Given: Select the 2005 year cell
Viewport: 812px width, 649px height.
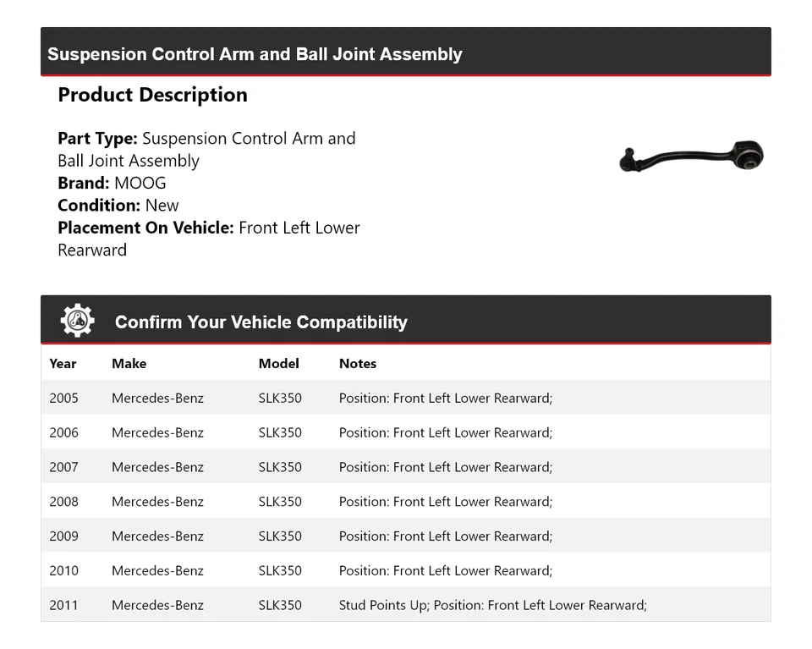Looking at the screenshot, I should click(63, 398).
